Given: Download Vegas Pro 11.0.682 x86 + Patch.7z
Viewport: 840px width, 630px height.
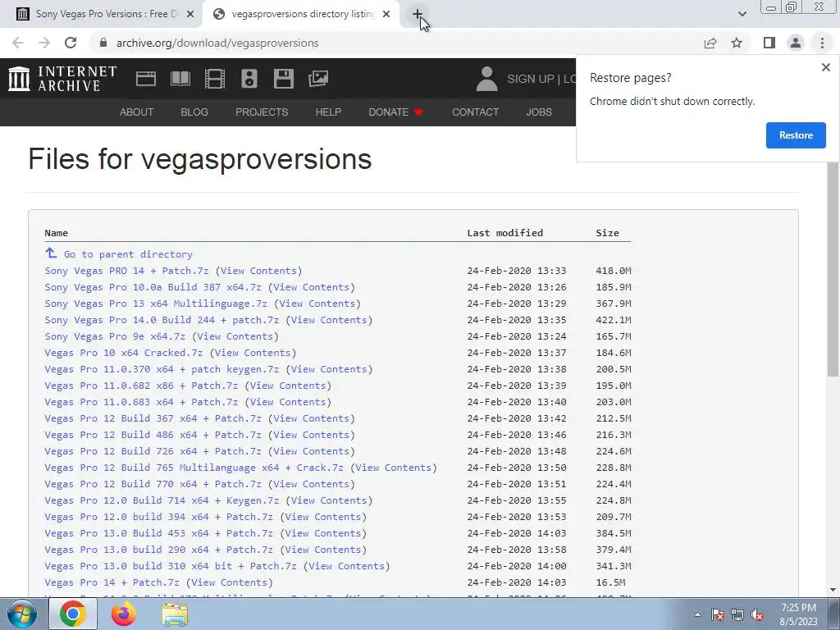Looking at the screenshot, I should click(141, 386).
